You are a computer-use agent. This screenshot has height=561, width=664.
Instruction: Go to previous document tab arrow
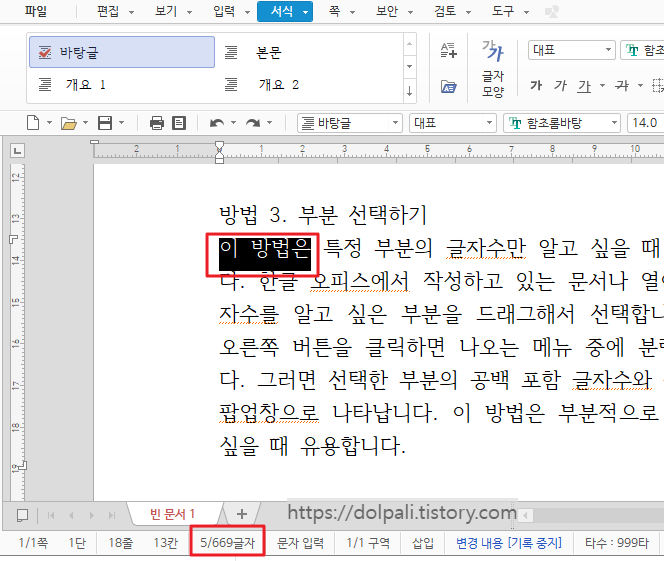(71, 515)
